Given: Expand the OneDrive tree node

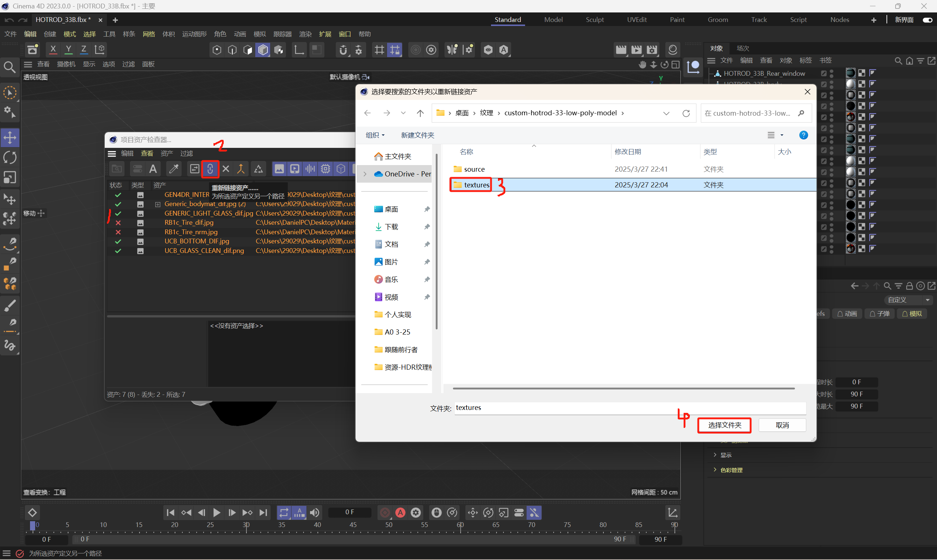Looking at the screenshot, I should pos(365,174).
